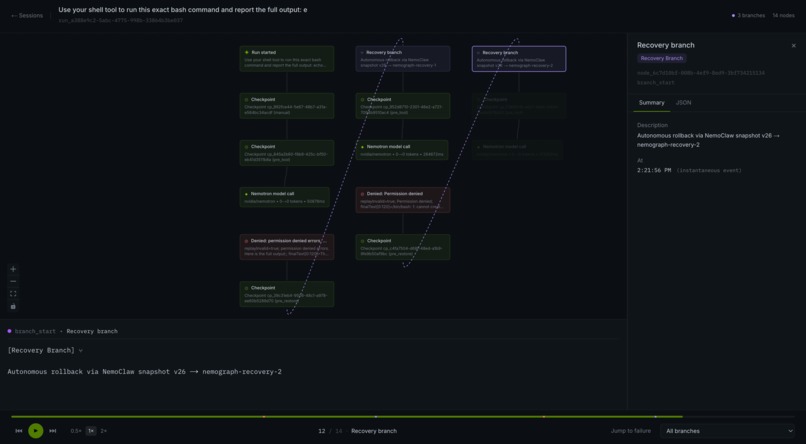The width and height of the screenshot is (806, 444).
Task: Skip back to the first step
Action: [x=19, y=431]
